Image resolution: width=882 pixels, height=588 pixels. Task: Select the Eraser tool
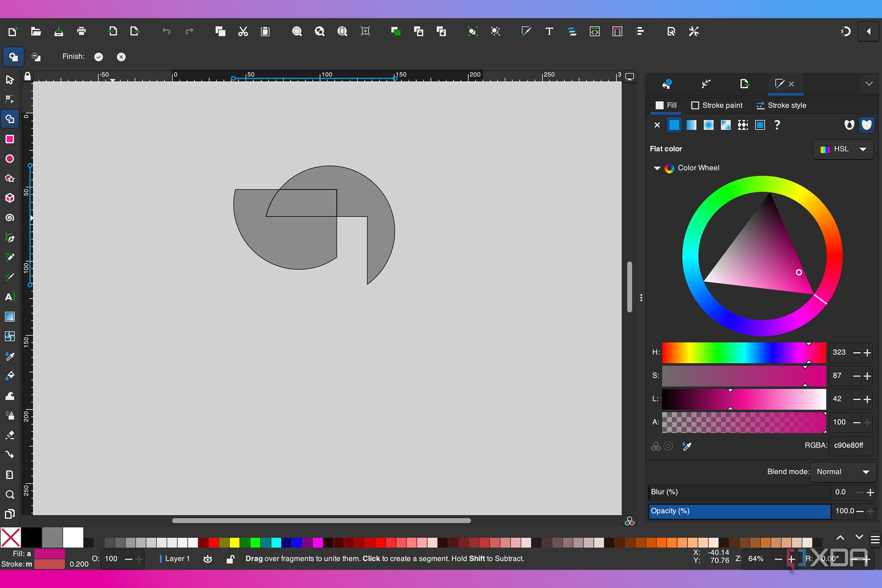pyautogui.click(x=10, y=435)
